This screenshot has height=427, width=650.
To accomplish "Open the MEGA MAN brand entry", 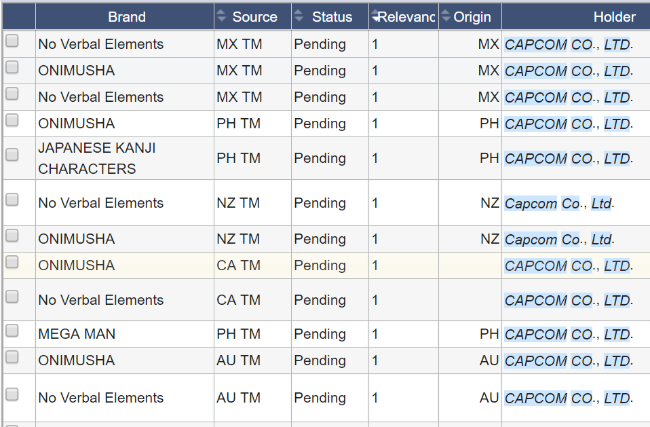I will click(x=78, y=334).
